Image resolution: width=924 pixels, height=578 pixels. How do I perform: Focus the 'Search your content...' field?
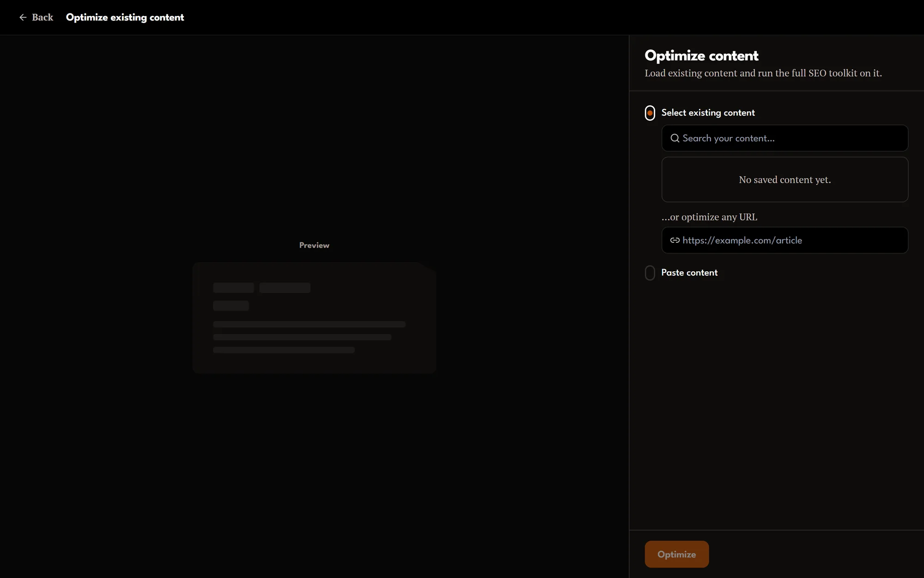[x=784, y=138]
